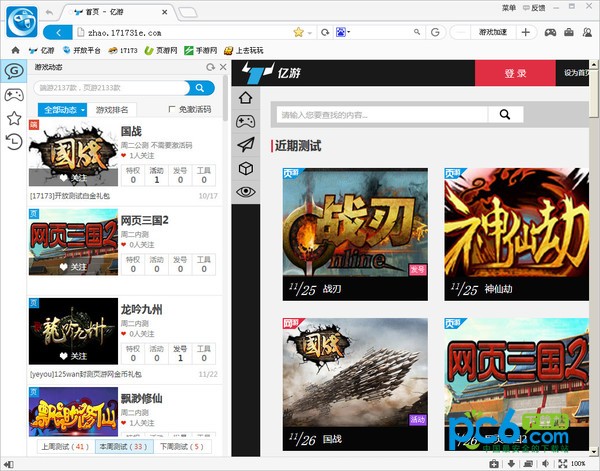600x471 pixels.
Task: Click the red 登录 button
Action: pyautogui.click(x=514, y=73)
